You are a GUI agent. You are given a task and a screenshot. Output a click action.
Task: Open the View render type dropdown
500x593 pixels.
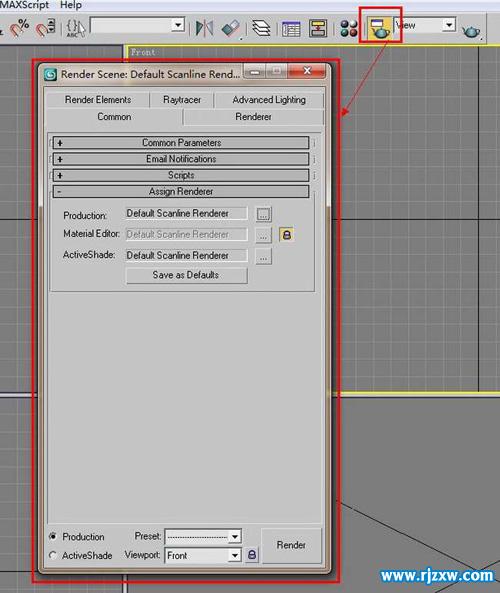pyautogui.click(x=424, y=25)
